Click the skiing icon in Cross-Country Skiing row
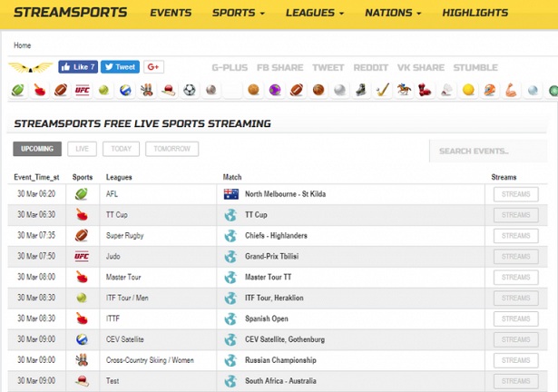This screenshot has width=558, height=392. (x=82, y=360)
